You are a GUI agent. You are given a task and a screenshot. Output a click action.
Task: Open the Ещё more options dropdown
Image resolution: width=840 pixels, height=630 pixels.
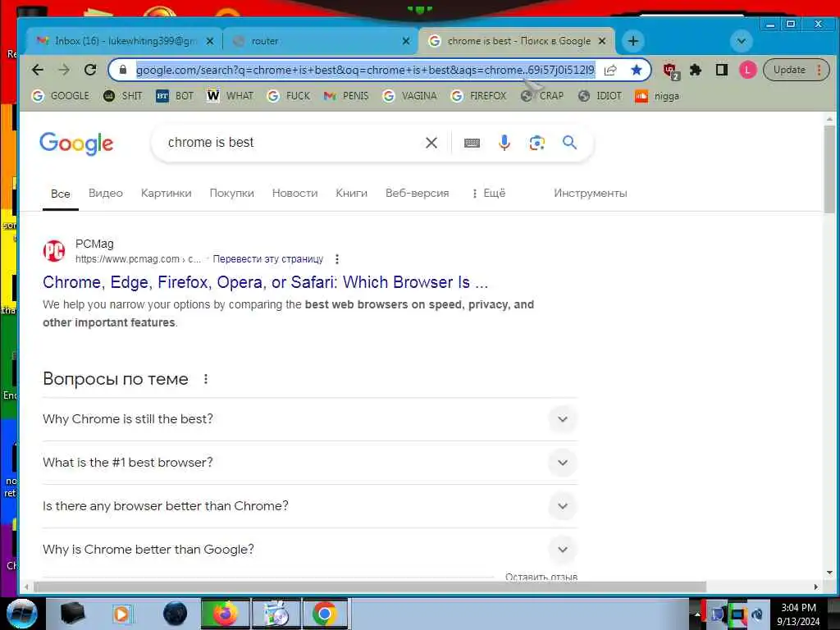point(489,194)
